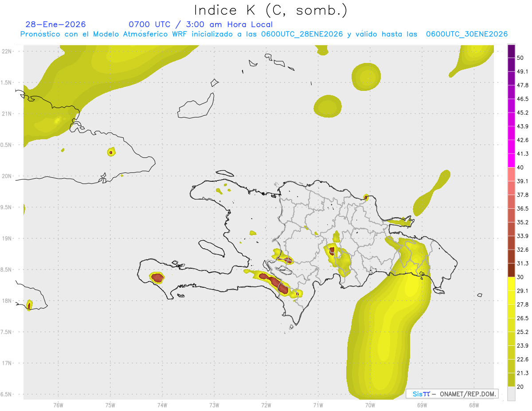This screenshot has height=411, width=532.
Task: Click "0600UTC_30ENE2026" valid-until time in the subtitle
Action: (x=466, y=34)
